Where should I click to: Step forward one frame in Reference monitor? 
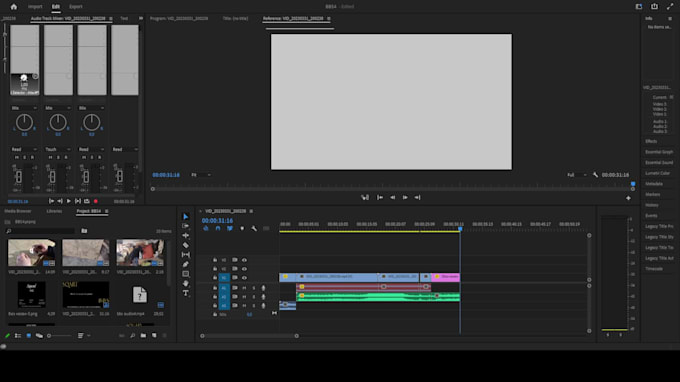[x=405, y=197]
